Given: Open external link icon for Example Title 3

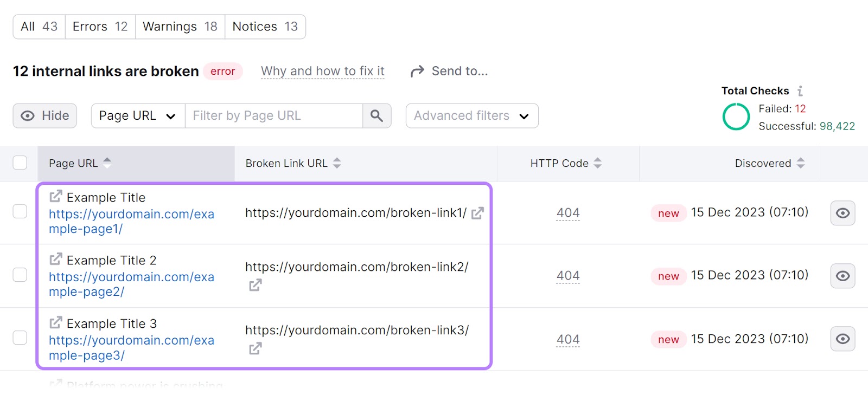Looking at the screenshot, I should coord(55,323).
